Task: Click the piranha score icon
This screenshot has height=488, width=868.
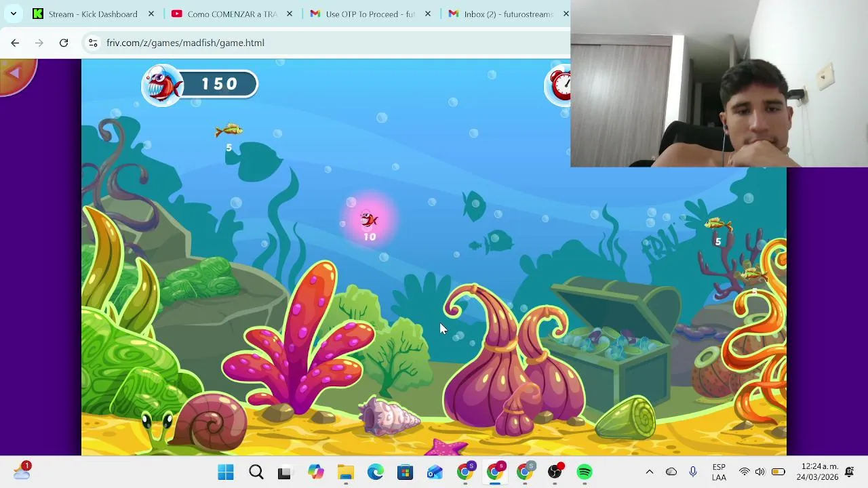Action: coord(163,85)
